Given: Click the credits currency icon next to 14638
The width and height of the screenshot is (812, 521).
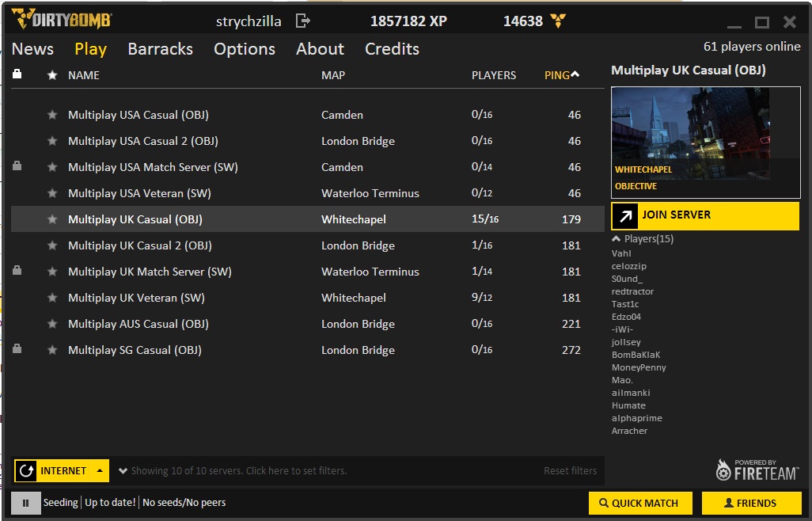Looking at the screenshot, I should [557, 21].
